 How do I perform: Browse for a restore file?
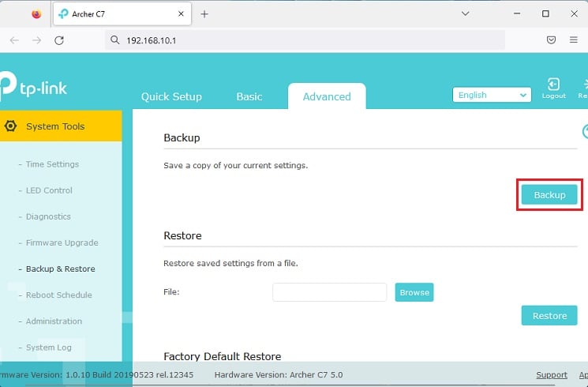click(414, 292)
